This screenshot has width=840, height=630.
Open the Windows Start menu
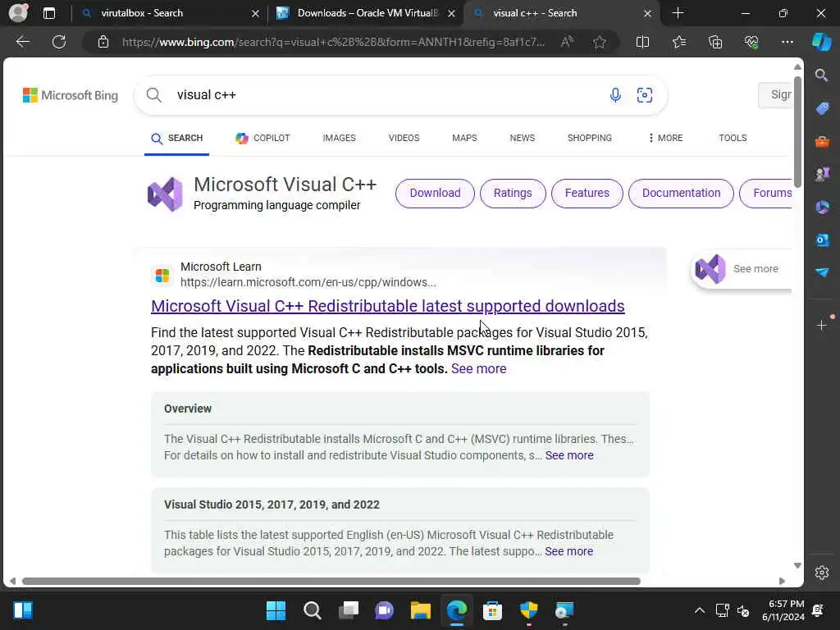click(276, 610)
